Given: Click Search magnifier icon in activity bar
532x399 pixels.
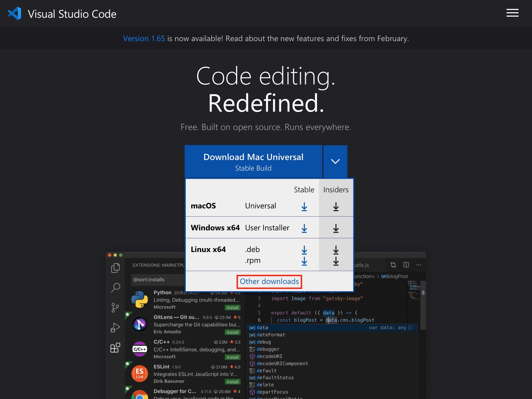Looking at the screenshot, I should point(116,287).
